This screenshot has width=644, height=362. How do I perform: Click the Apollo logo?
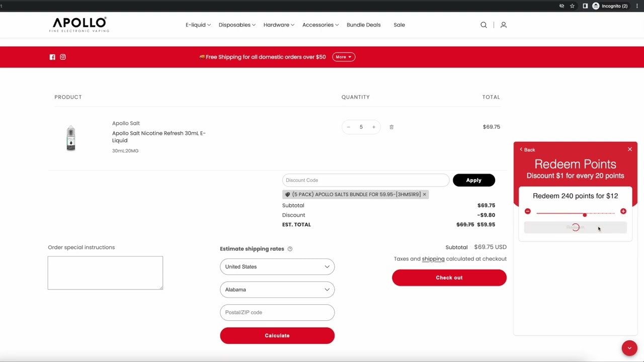point(79,25)
